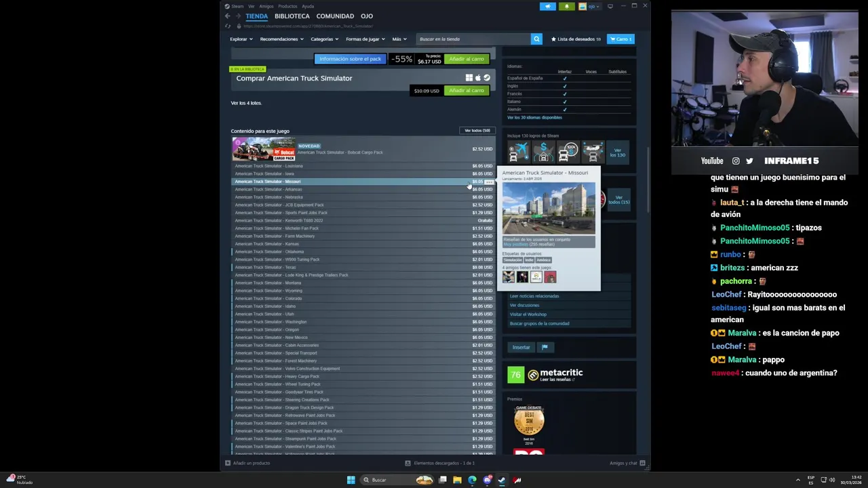Click the magnifier search button in the store
This screenshot has width=868, height=488.
pos(536,39)
